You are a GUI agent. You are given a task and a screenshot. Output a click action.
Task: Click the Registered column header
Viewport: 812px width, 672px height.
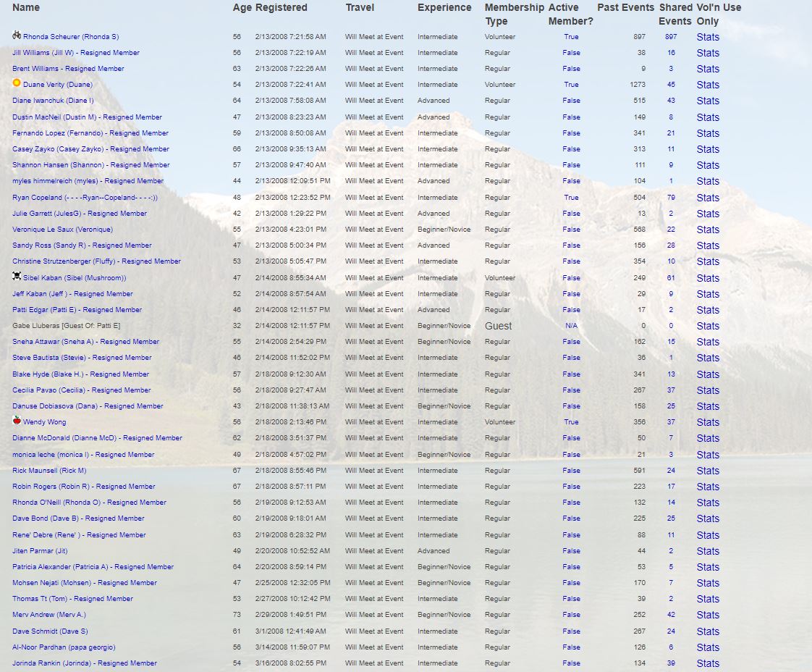point(281,7)
